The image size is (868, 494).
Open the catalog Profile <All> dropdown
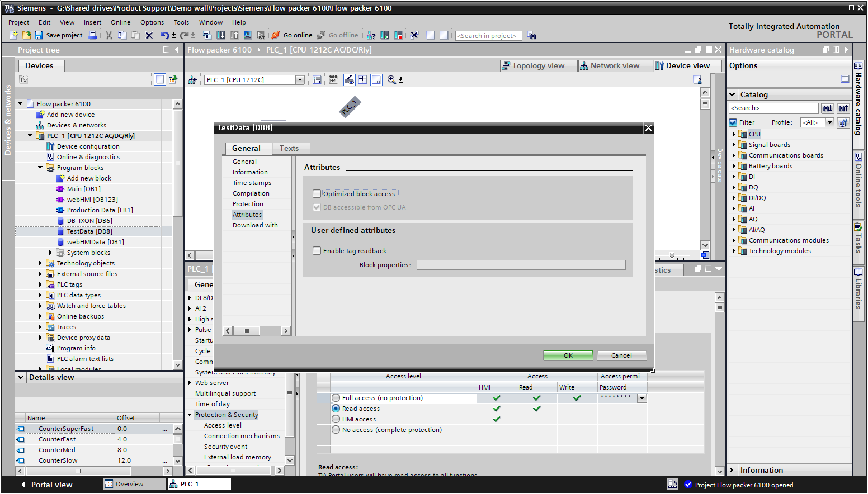[829, 122]
